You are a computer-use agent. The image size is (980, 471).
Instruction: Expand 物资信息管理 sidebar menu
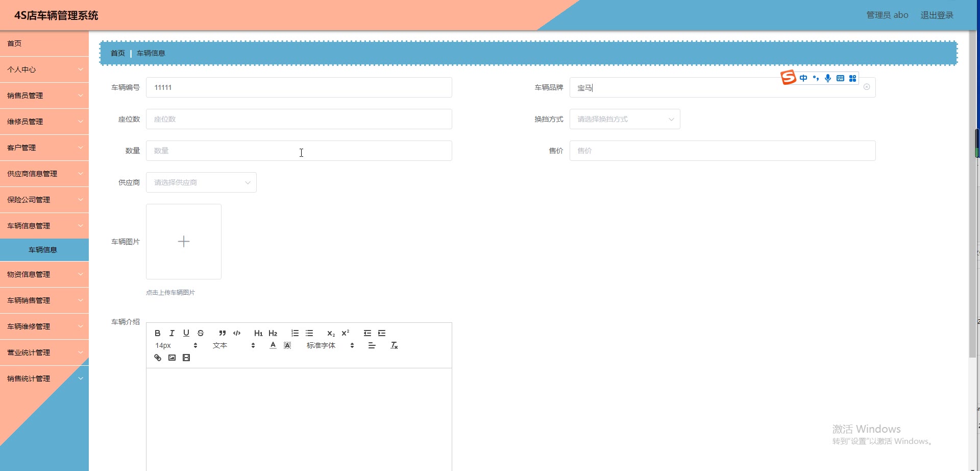pos(44,274)
